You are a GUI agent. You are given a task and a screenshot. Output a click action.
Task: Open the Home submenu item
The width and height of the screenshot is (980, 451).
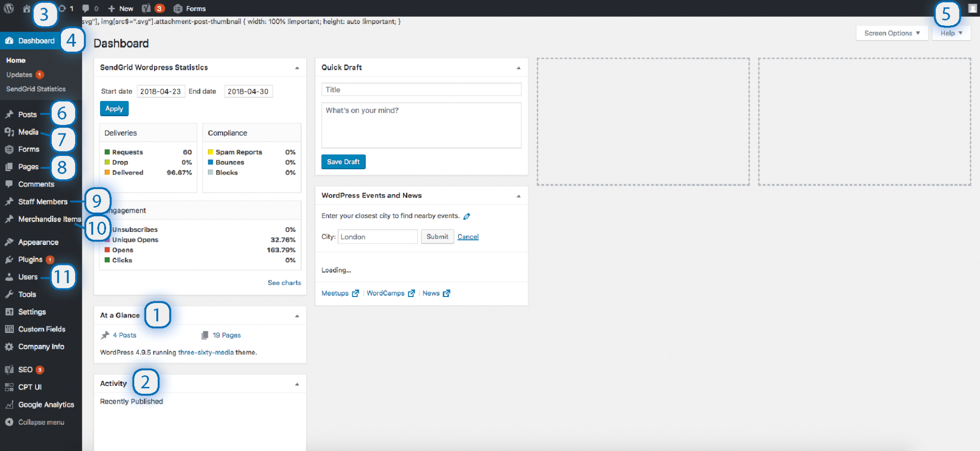(x=16, y=60)
